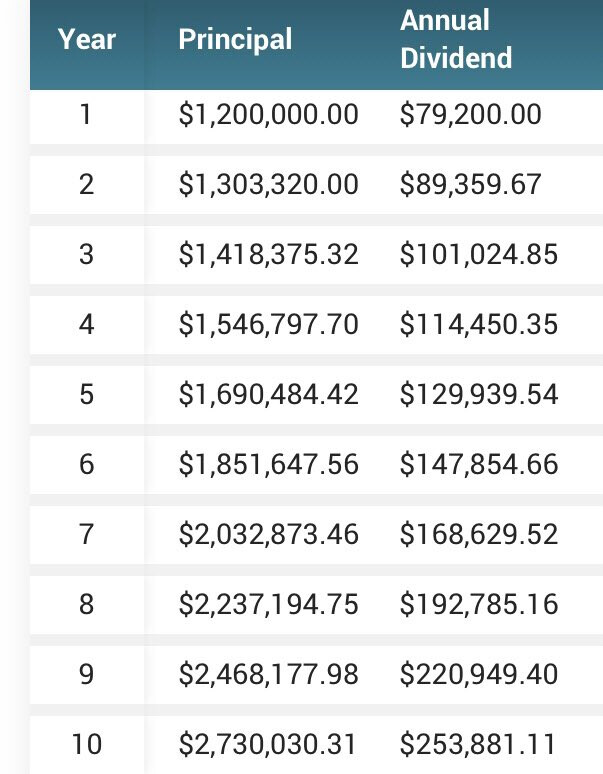The width and height of the screenshot is (603, 774).
Task: Click the Principal column header
Action: (235, 39)
